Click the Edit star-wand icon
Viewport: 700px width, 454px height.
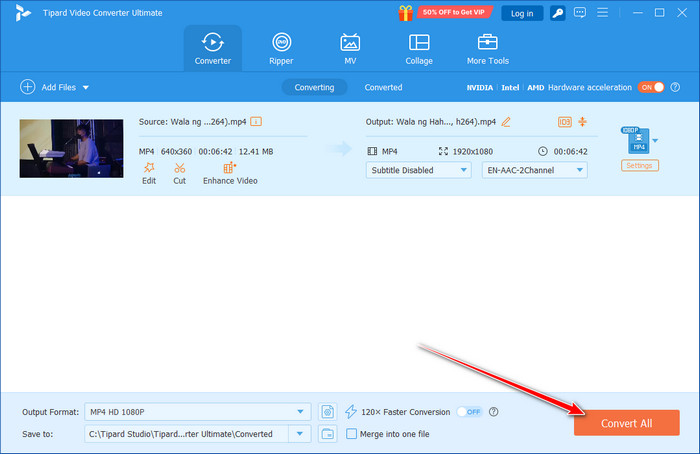click(149, 168)
